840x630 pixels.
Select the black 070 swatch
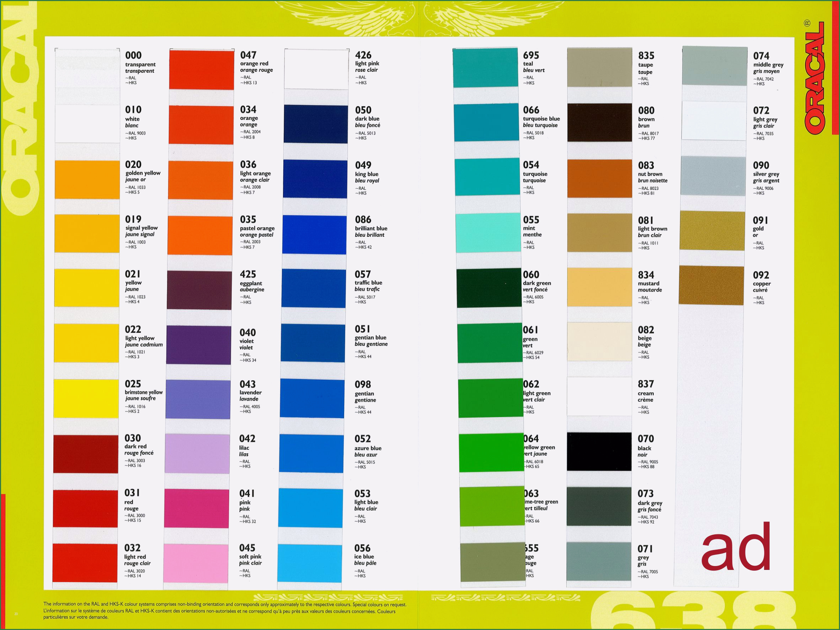599,452
